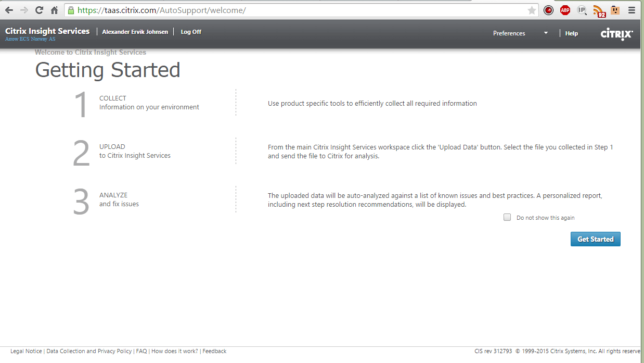Screen dimensions: 644x363
Task: Click the address bar URL field
Action: 302,10
